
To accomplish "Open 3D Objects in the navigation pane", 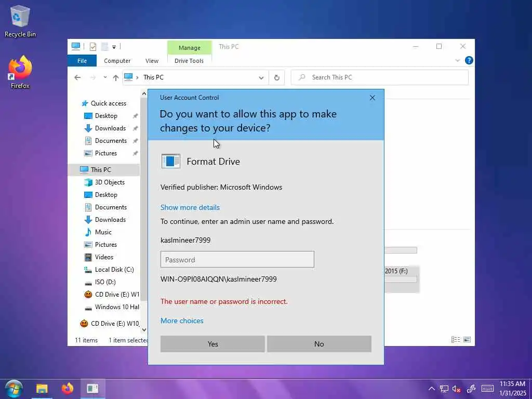I will coord(110,182).
